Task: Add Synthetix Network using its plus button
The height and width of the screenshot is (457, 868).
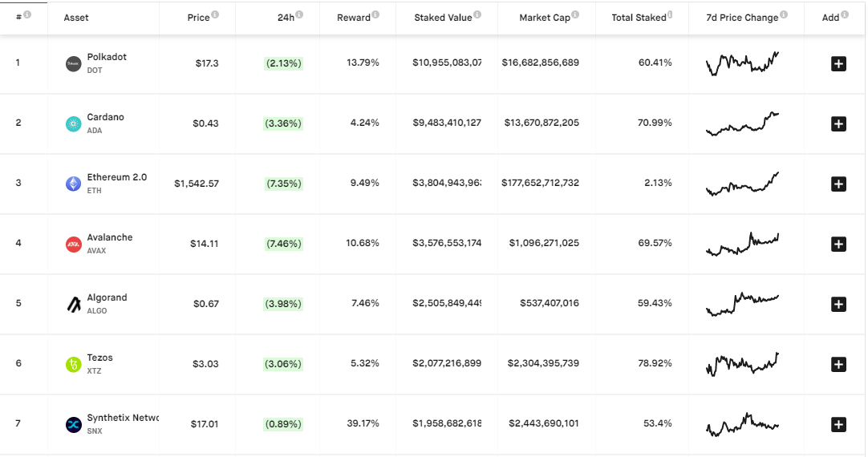Action: [838, 425]
